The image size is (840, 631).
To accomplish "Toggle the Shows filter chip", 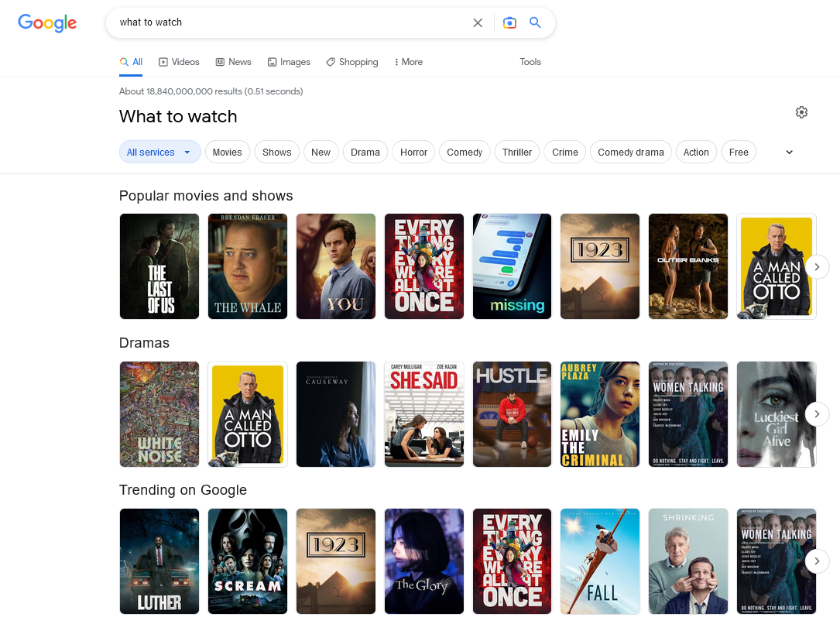I will [277, 152].
